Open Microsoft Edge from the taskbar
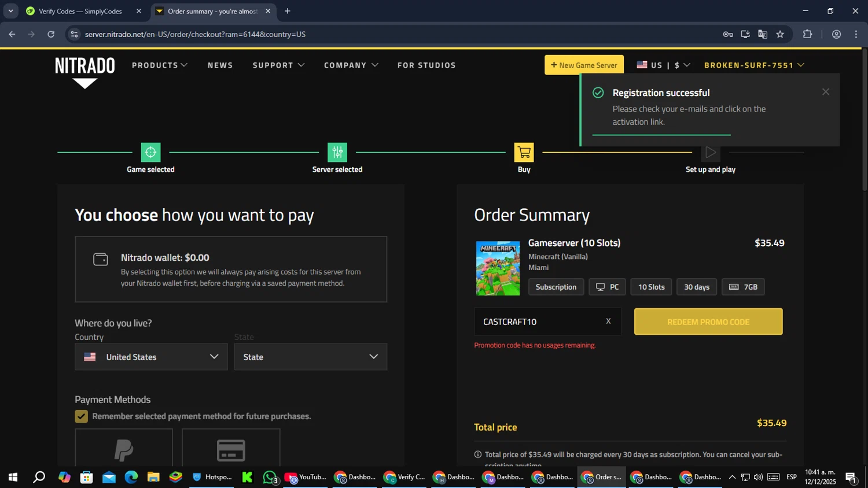Viewport: 868px width, 488px height. click(x=131, y=477)
